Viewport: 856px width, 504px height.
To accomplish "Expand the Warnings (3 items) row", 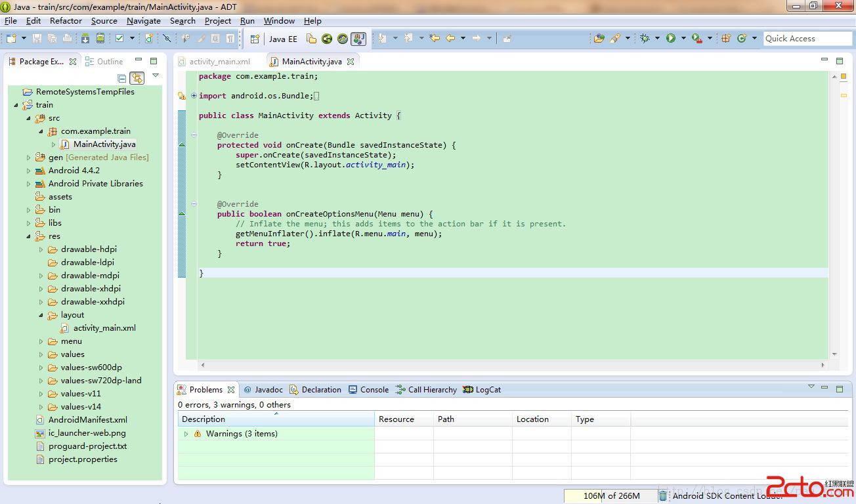I will tap(186, 434).
